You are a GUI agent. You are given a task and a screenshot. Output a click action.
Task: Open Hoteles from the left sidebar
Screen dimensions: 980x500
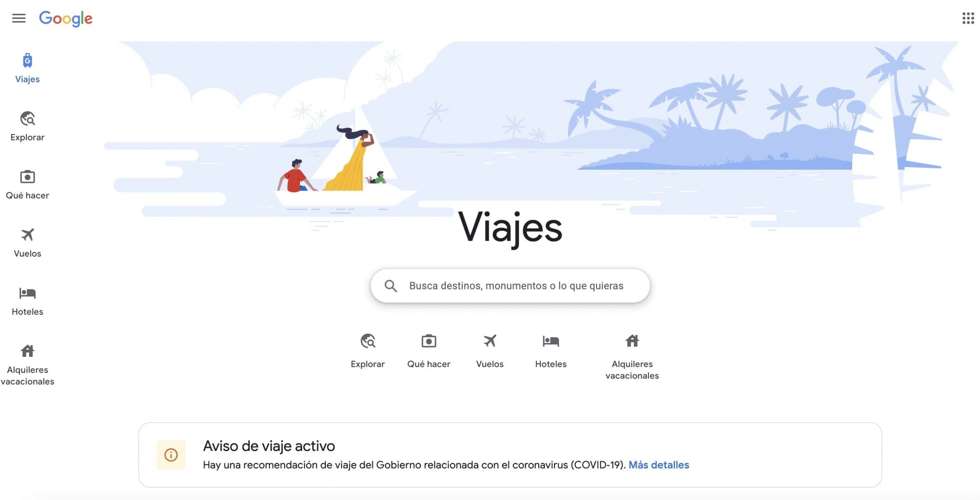[x=28, y=301]
